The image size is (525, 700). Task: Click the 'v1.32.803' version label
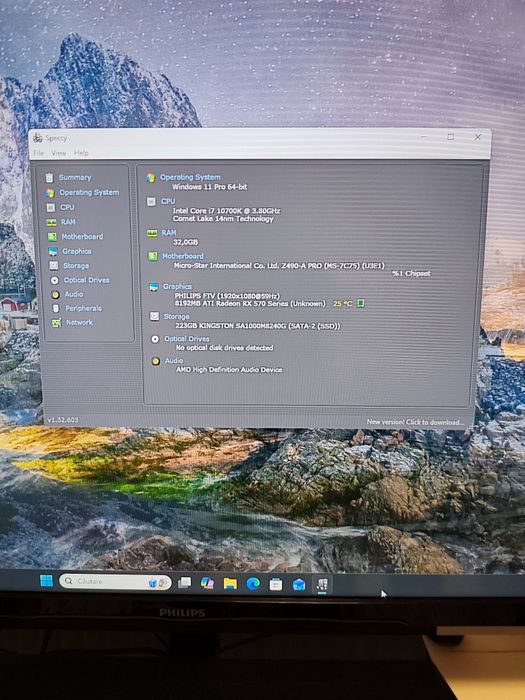pyautogui.click(x=63, y=420)
